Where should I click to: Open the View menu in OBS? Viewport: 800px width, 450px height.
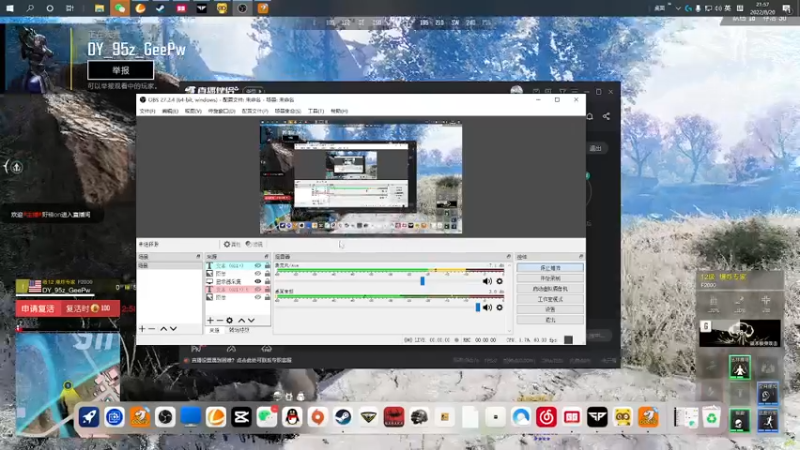(193, 111)
